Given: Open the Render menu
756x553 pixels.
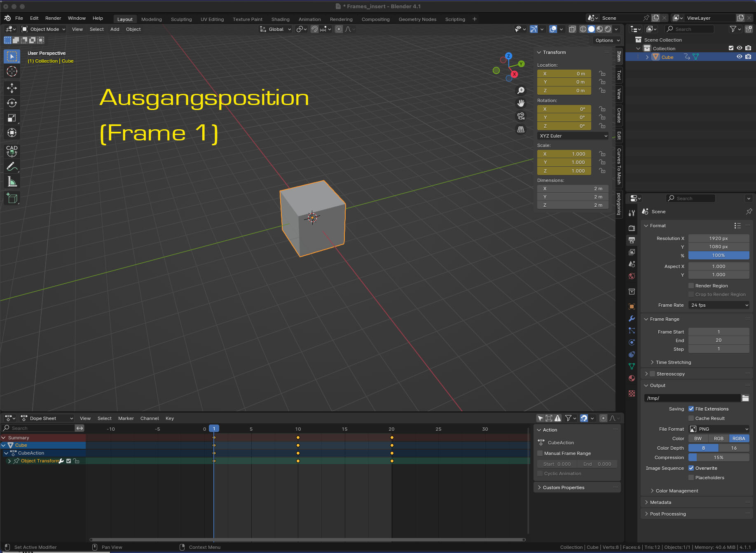Looking at the screenshot, I should [53, 19].
